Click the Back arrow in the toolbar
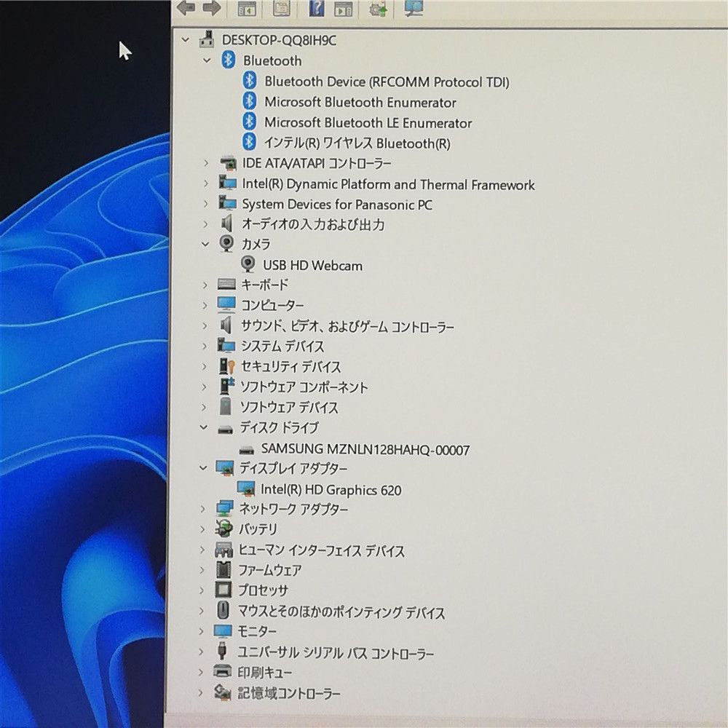Image resolution: width=728 pixels, height=728 pixels. tap(186, 7)
